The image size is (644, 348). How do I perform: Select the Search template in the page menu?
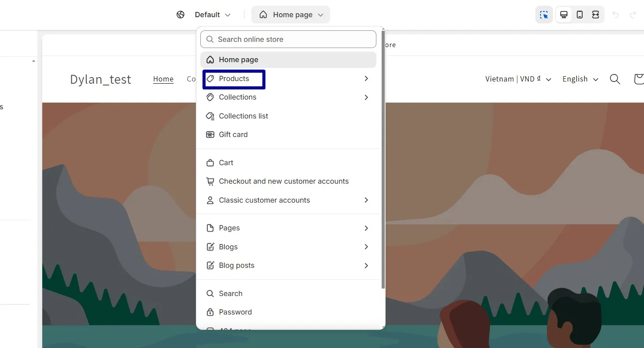(x=288, y=294)
